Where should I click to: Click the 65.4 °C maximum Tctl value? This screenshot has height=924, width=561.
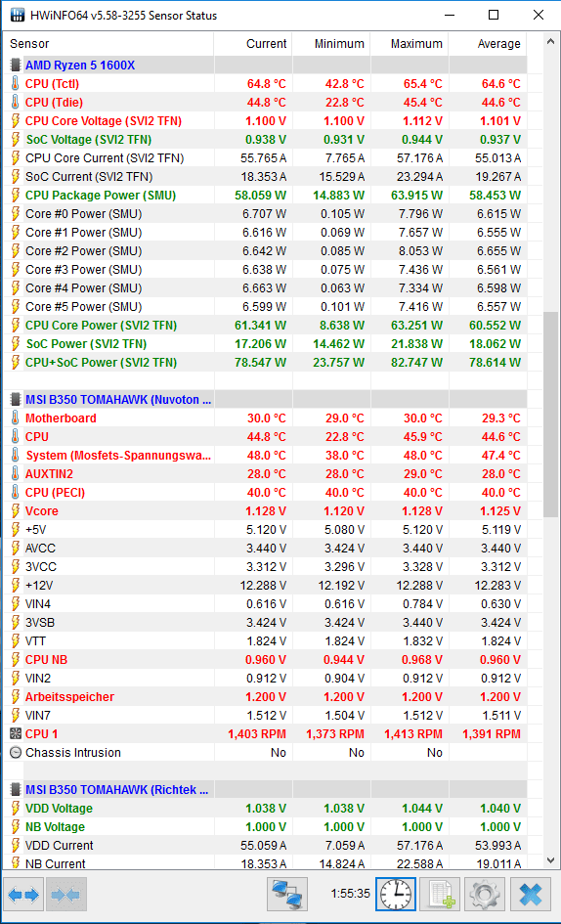(422, 84)
